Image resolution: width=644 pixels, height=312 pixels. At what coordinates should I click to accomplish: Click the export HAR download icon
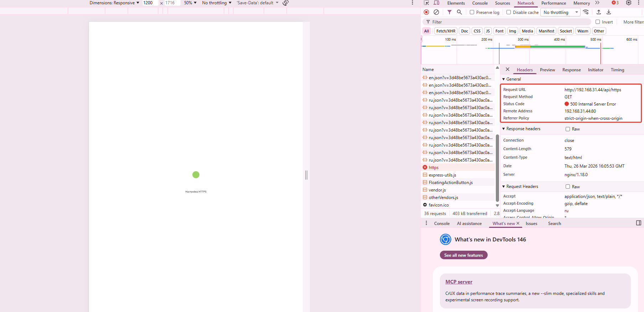coord(609,12)
